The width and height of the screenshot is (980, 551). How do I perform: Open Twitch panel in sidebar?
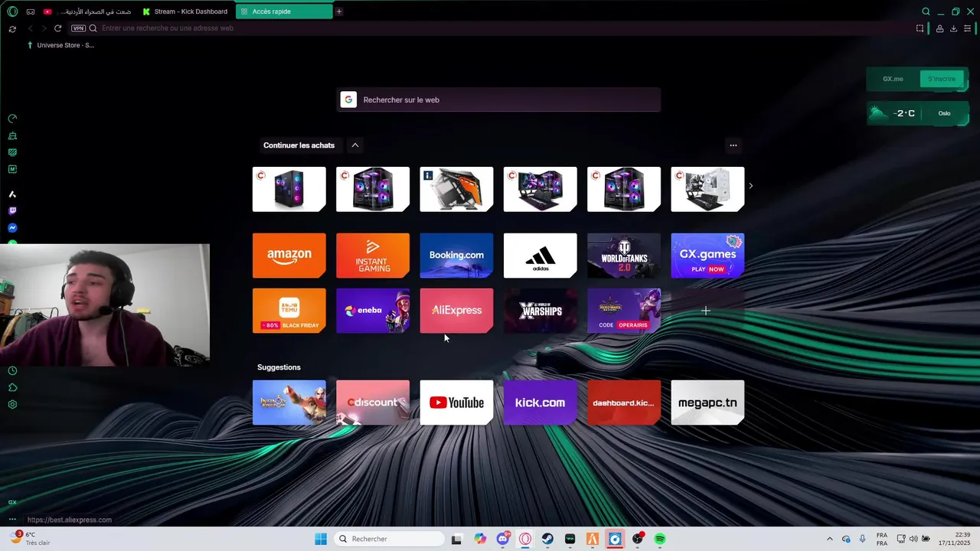click(x=12, y=210)
